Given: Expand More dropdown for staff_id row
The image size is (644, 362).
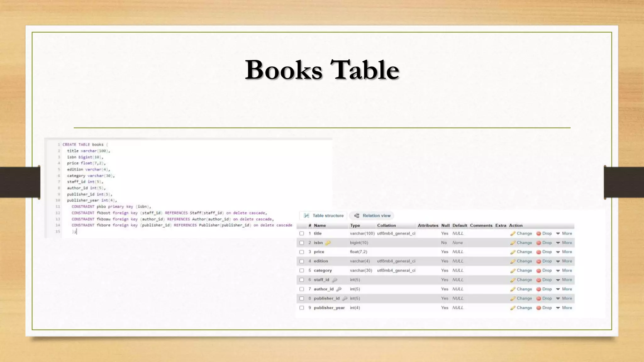Looking at the screenshot, I should pos(564,280).
